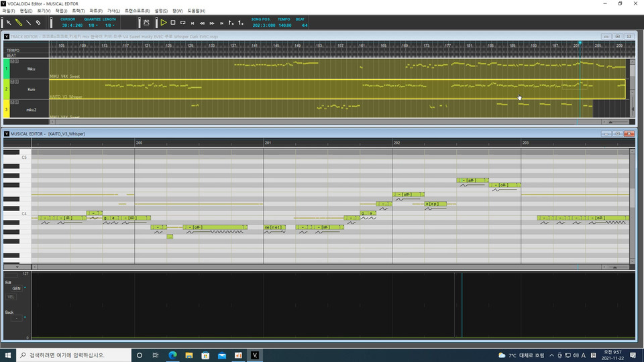This screenshot has width=644, height=362.
Task: Mute the Kuro track
Action: pyautogui.click(x=12, y=82)
